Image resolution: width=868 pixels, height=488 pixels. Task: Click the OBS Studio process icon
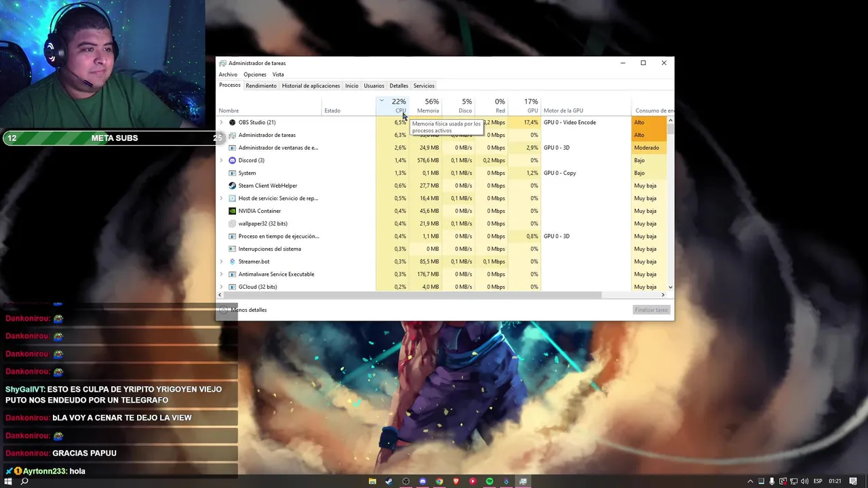point(233,123)
